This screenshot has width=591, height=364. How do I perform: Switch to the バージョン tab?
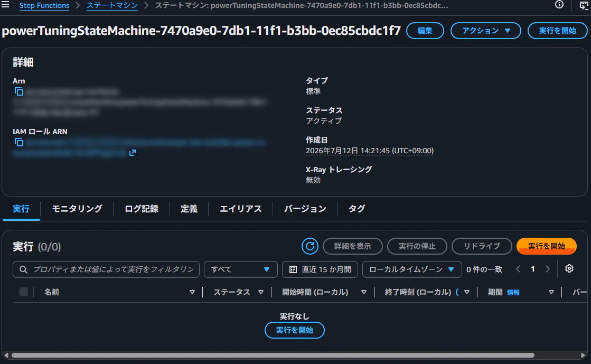tap(305, 209)
